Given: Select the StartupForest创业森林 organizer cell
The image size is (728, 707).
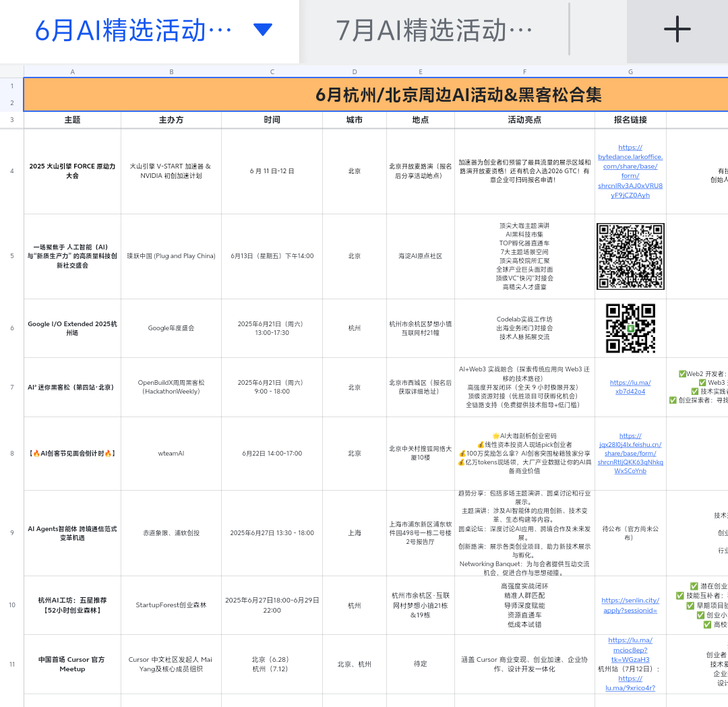Looking at the screenshot, I should pos(171,605).
